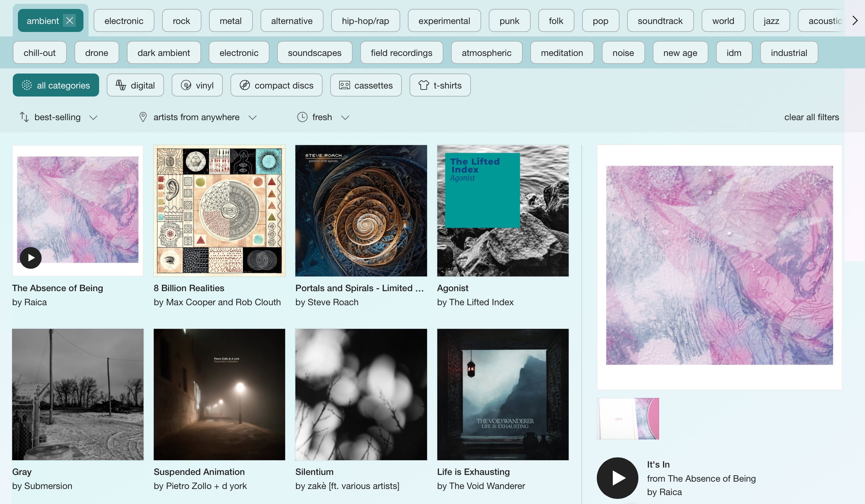Open the Portals and Spirals album cover

(361, 211)
